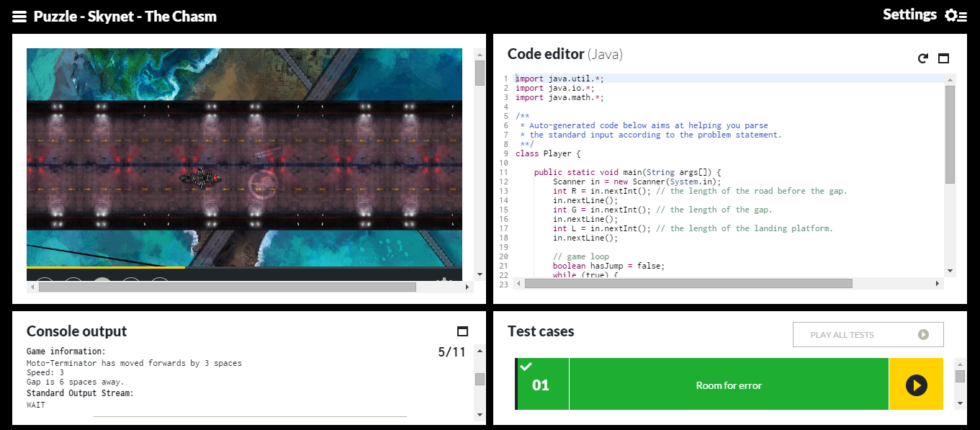Click the test cases scrollbar up arrow

coord(960,364)
